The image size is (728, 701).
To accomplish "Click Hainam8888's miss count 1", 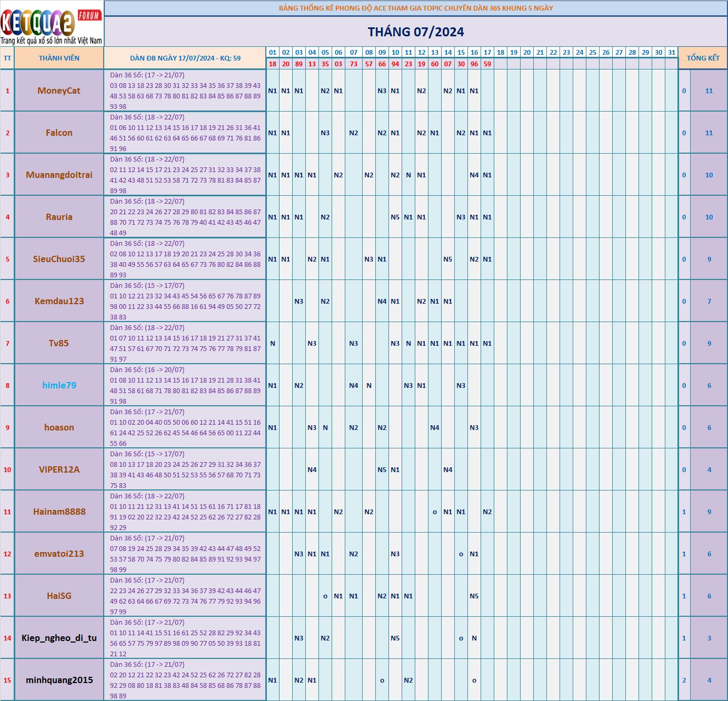I will point(684,512).
